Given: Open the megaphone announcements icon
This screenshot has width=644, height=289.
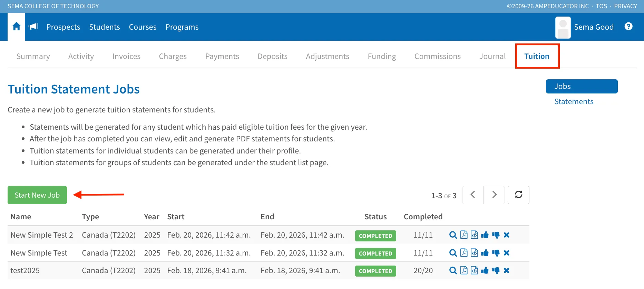Looking at the screenshot, I should [33, 27].
